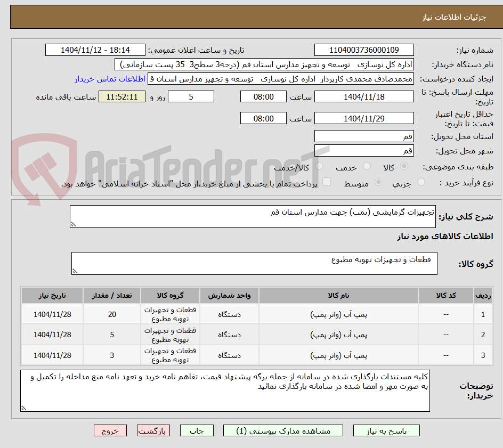This screenshot has width=503, height=448.
Task: Click پمپ آب (واتر پمپ) in row 2
Action: pyautogui.click(x=338, y=335)
